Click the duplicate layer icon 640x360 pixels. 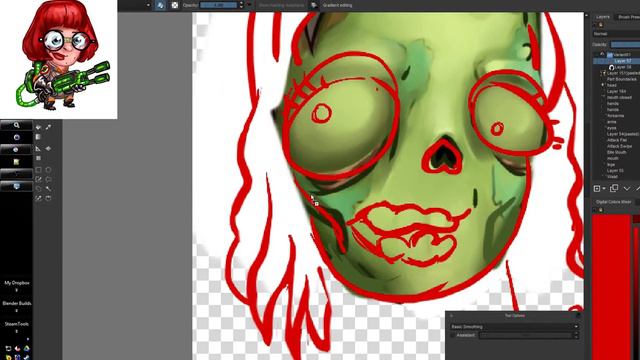click(x=613, y=188)
